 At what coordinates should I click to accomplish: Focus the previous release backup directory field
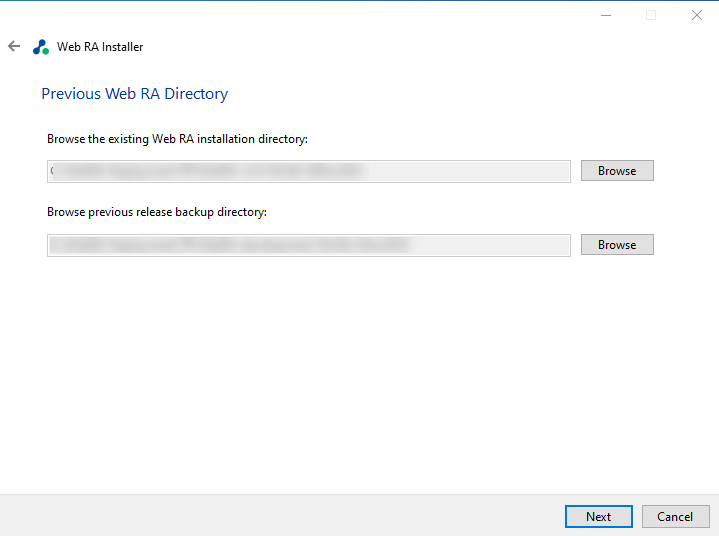[308, 245]
